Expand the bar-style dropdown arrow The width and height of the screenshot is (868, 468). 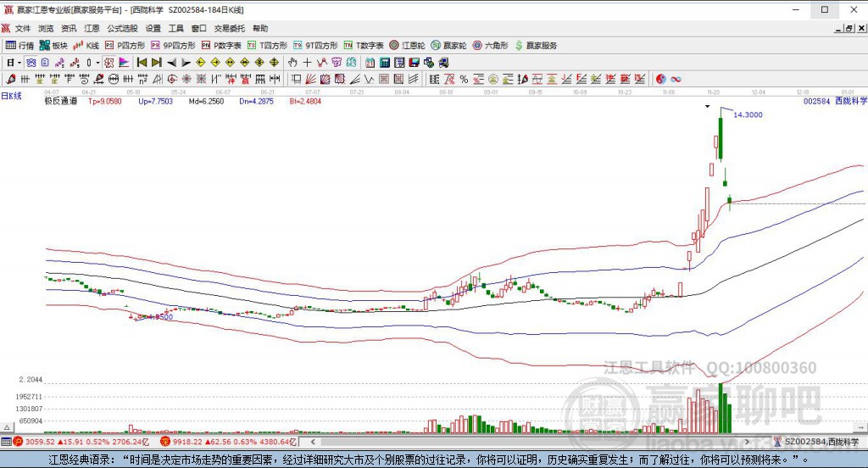pos(98,63)
